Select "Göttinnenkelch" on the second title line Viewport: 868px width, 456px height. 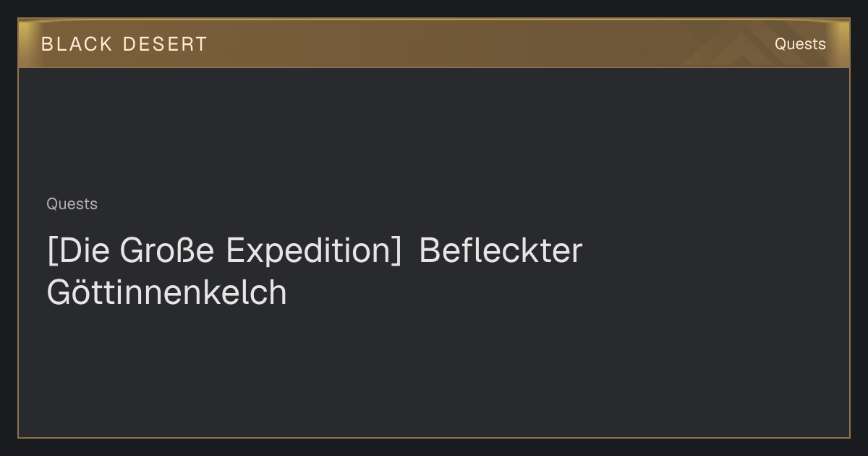coord(166,292)
